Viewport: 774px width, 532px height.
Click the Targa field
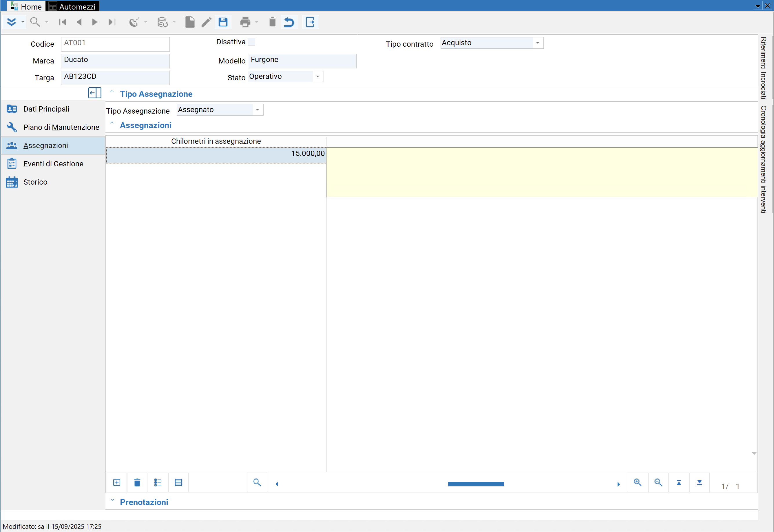(115, 78)
